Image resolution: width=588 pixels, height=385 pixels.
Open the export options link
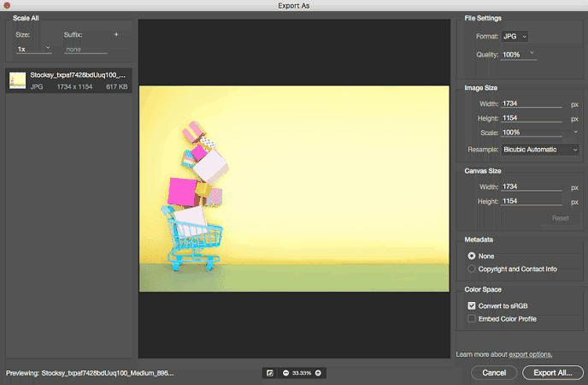point(530,354)
